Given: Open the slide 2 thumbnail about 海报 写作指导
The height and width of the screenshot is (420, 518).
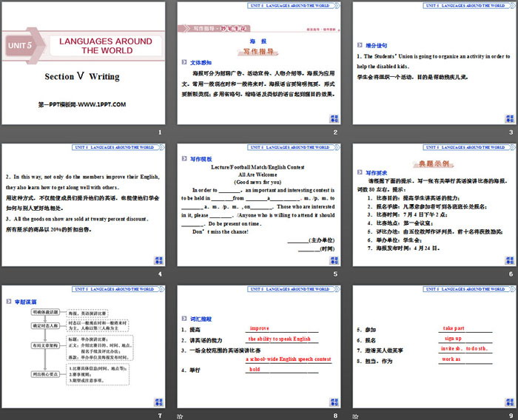Looking at the screenshot, I should tap(259, 63).
